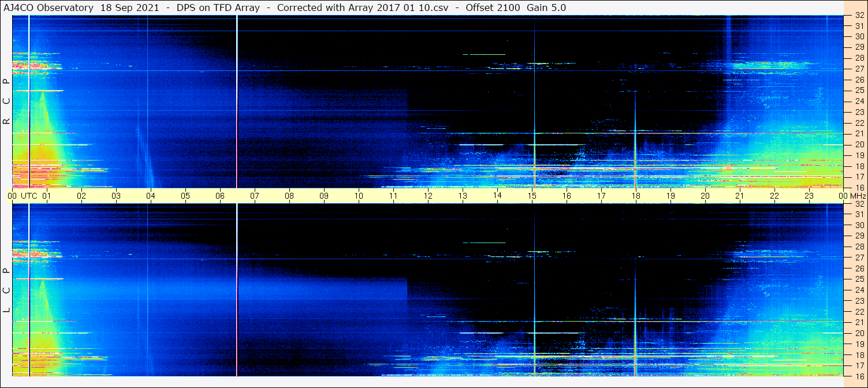
Task: Click 25 MHz label of upper RCP scale
Action: 859,90
